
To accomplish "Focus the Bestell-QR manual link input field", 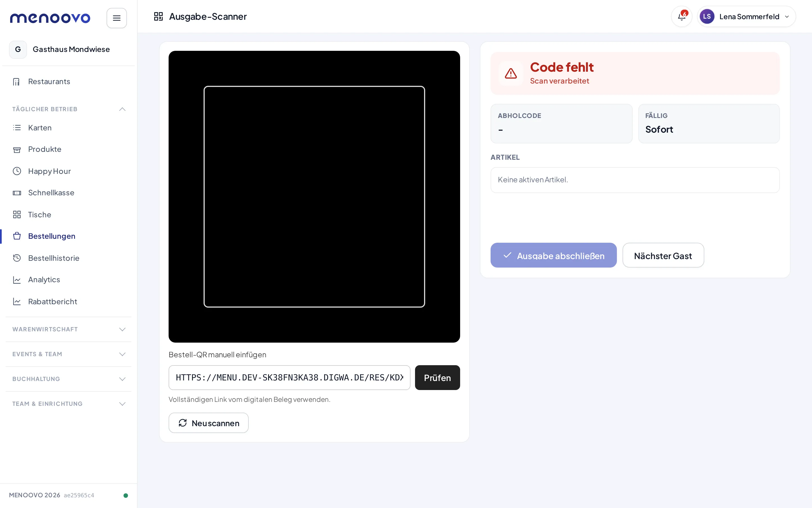I will (x=289, y=378).
